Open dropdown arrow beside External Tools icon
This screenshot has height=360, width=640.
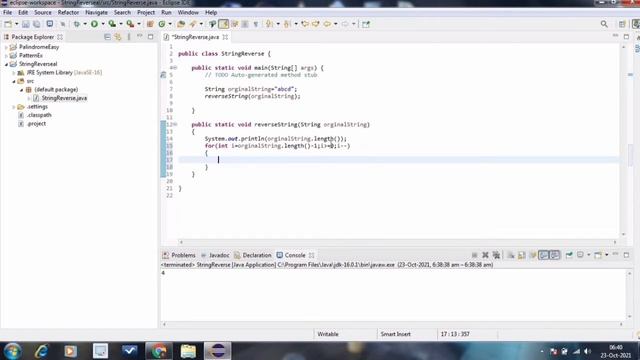[x=139, y=24]
